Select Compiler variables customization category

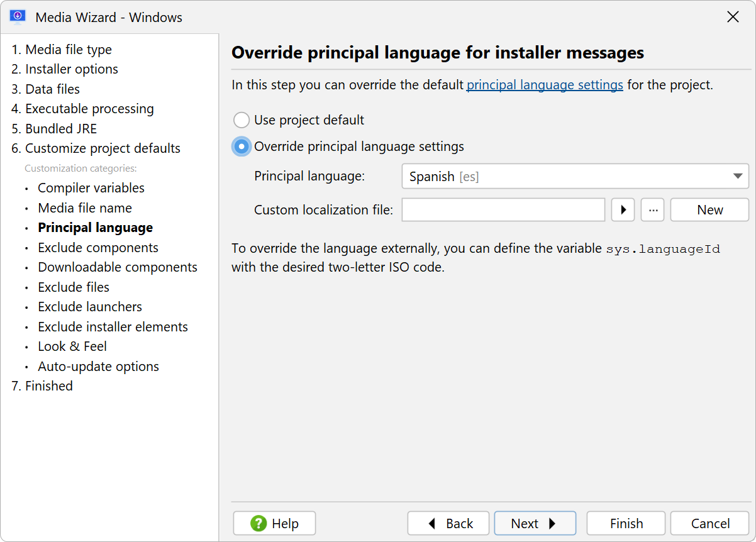point(91,188)
